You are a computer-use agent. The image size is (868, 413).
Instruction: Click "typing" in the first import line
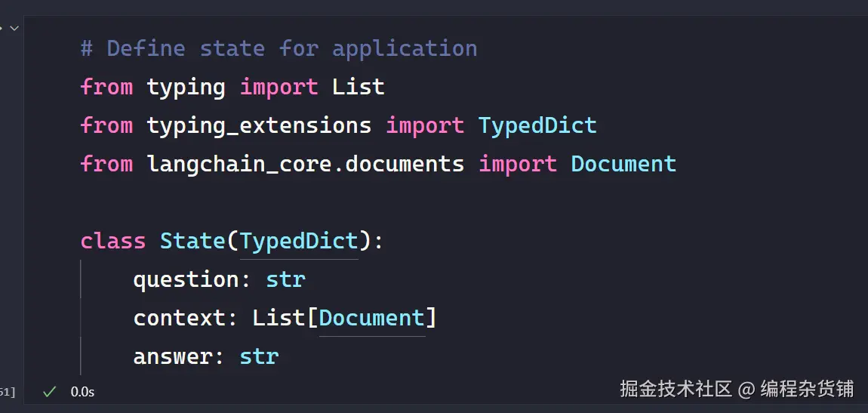tap(186, 88)
